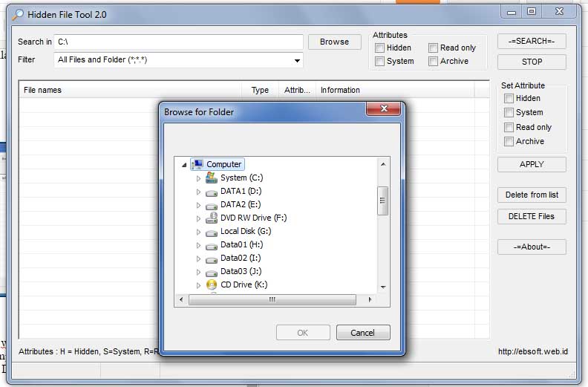Image resolution: width=588 pixels, height=387 pixels.
Task: Open the Filter dropdown list
Action: pos(297,60)
